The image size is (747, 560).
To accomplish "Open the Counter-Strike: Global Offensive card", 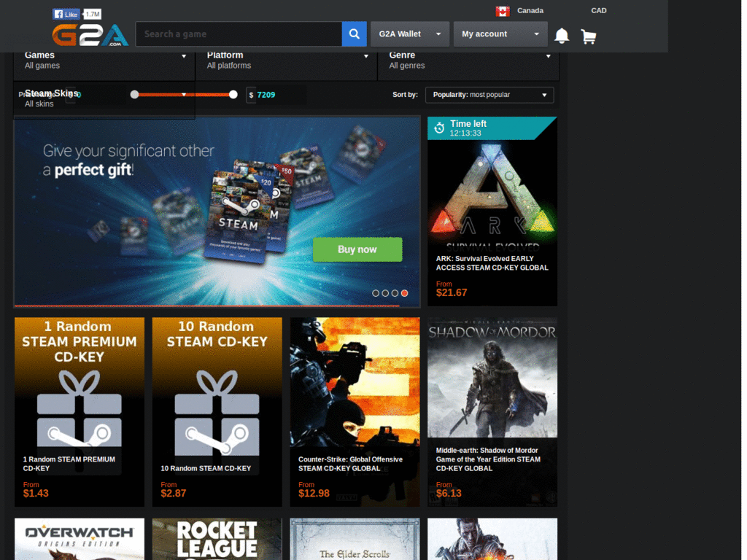I will click(355, 412).
